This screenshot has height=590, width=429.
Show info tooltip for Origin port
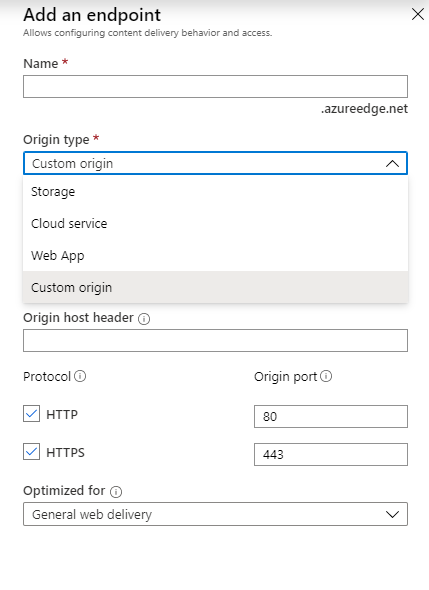click(326, 376)
